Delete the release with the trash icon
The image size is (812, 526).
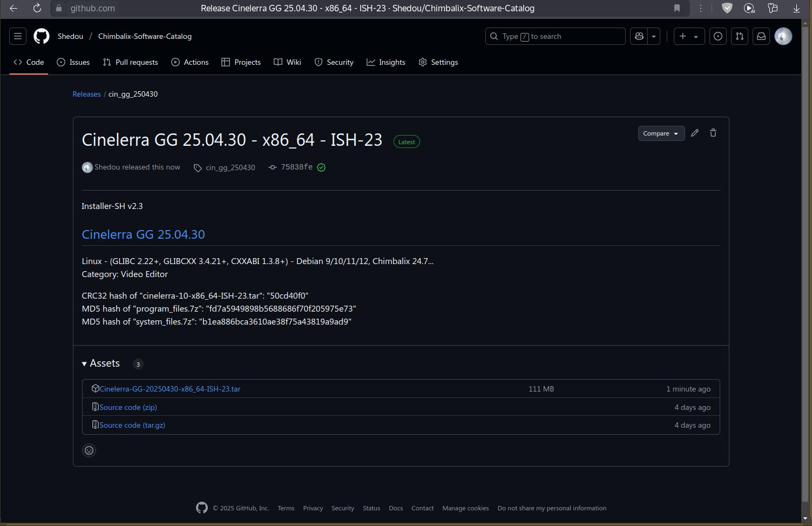point(713,133)
